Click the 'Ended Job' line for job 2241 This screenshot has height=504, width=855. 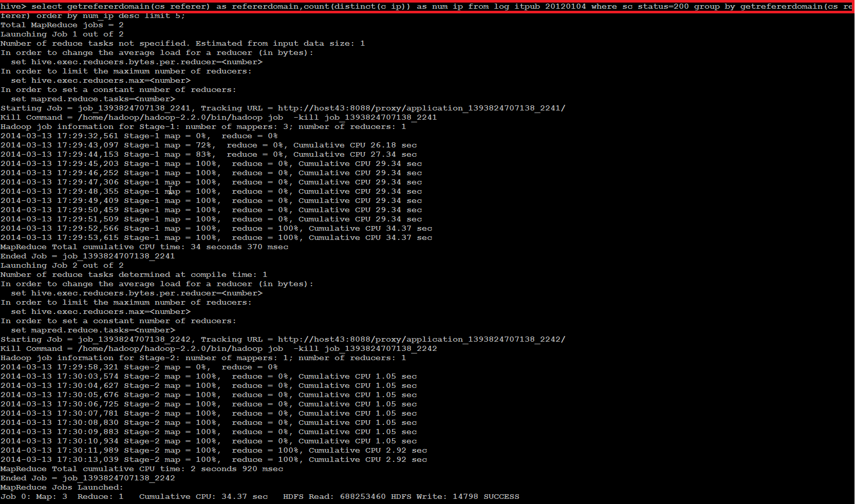pyautogui.click(x=88, y=256)
